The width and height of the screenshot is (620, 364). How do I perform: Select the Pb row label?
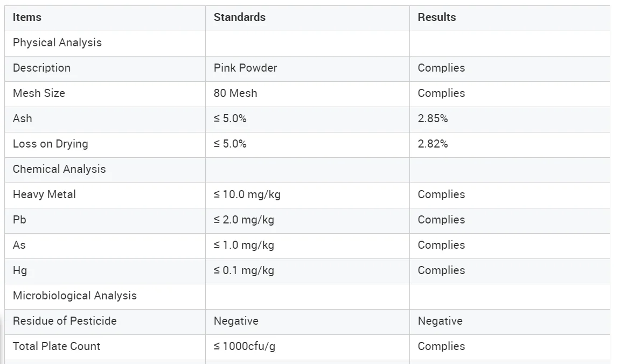tap(19, 220)
